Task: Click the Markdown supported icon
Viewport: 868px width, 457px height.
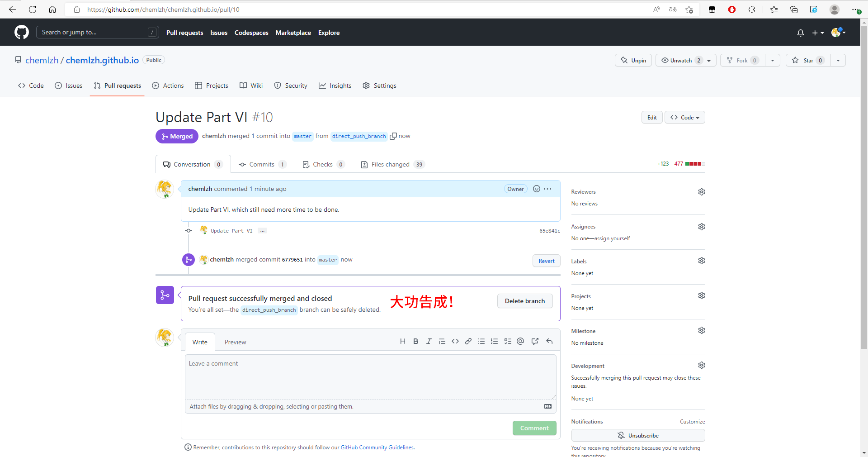Action: (548, 406)
